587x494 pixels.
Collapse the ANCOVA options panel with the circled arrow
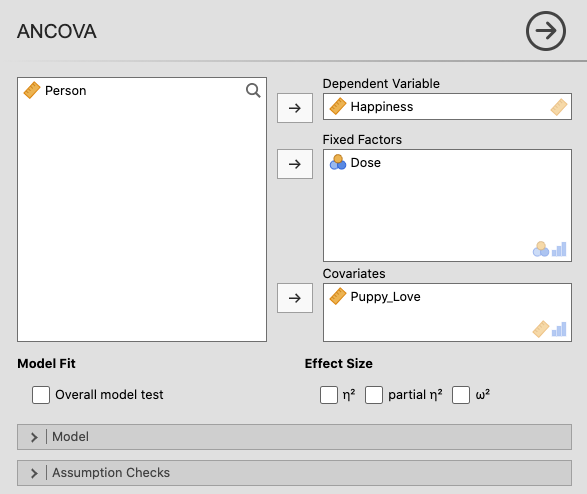click(x=546, y=31)
